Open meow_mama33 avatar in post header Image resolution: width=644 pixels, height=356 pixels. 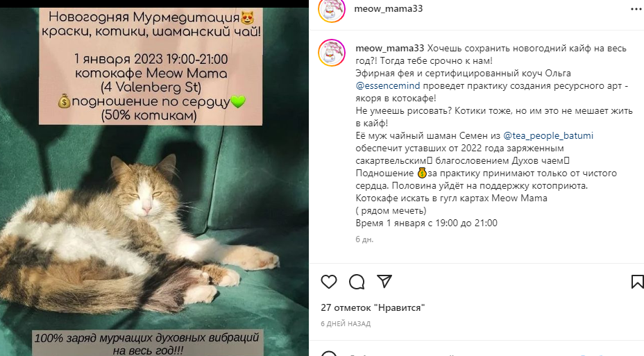point(332,10)
